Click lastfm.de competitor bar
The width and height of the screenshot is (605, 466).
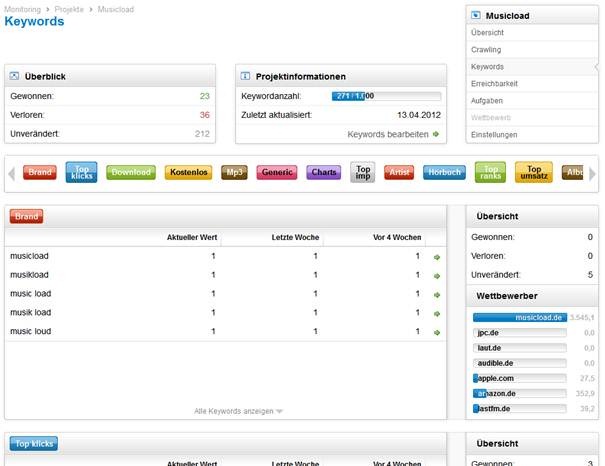[520, 409]
